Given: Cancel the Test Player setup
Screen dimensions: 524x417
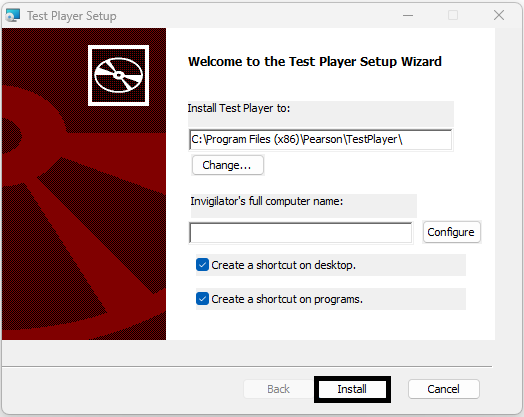Looking at the screenshot, I should click(x=443, y=389).
